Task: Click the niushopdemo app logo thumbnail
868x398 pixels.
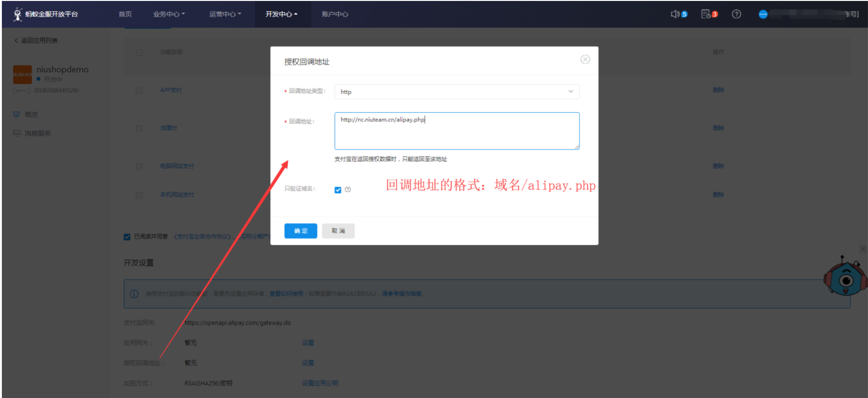Action: pyautogui.click(x=22, y=75)
